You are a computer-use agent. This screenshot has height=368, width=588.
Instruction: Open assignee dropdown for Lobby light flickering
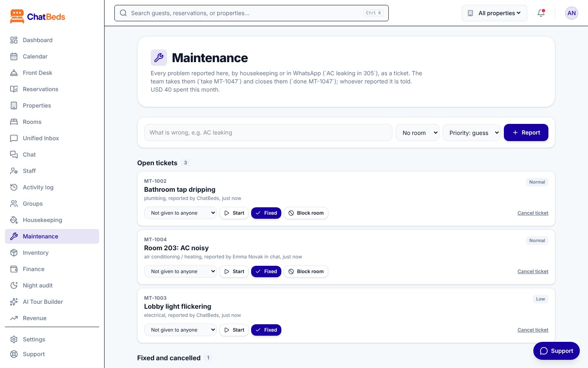(x=180, y=330)
